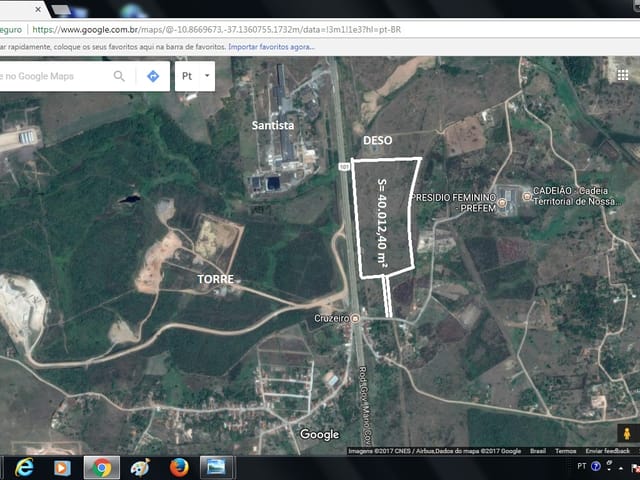Click the Importar favoritos agora link
This screenshot has width=640, height=480.
(x=271, y=47)
